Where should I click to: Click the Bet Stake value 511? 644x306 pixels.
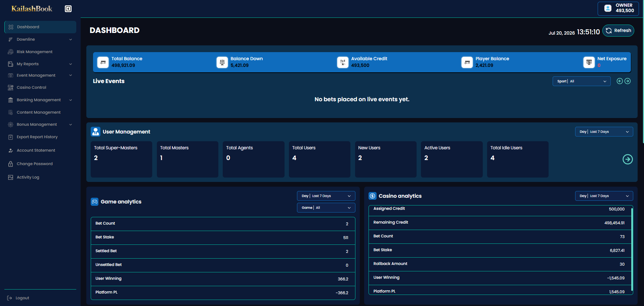click(x=346, y=238)
